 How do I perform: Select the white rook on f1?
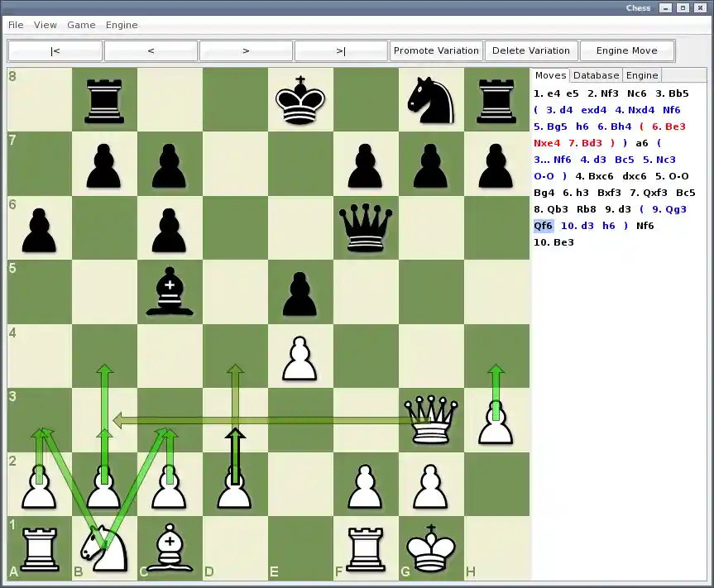coord(365,546)
